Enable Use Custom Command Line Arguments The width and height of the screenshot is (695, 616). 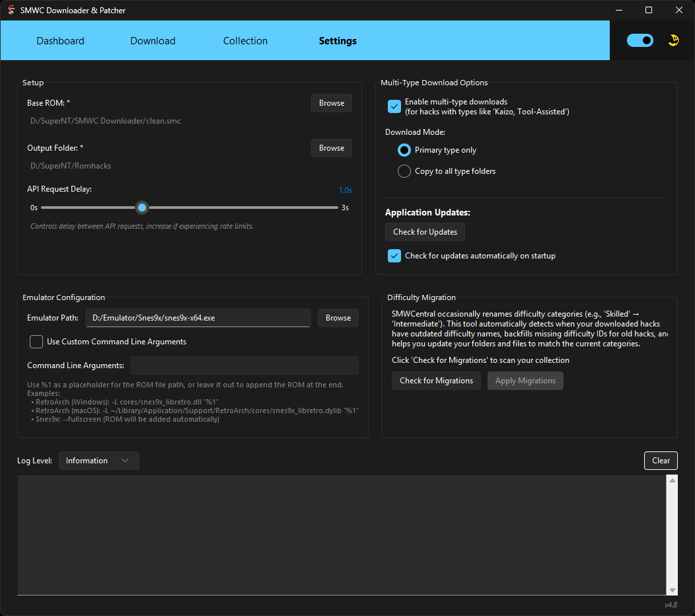(x=36, y=342)
